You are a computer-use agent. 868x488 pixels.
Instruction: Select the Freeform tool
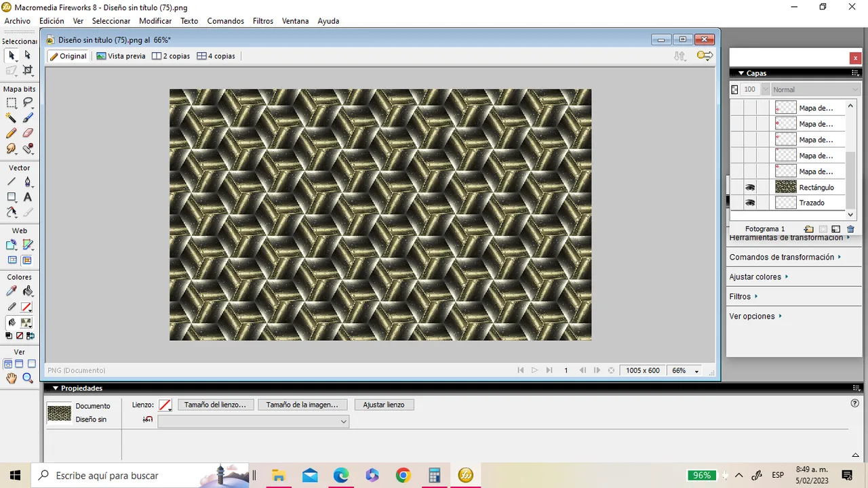(x=12, y=212)
